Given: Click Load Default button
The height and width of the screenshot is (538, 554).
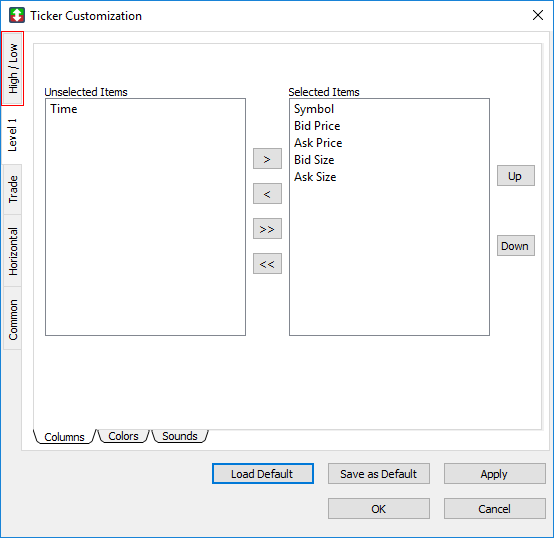Looking at the screenshot, I should coord(263,474).
